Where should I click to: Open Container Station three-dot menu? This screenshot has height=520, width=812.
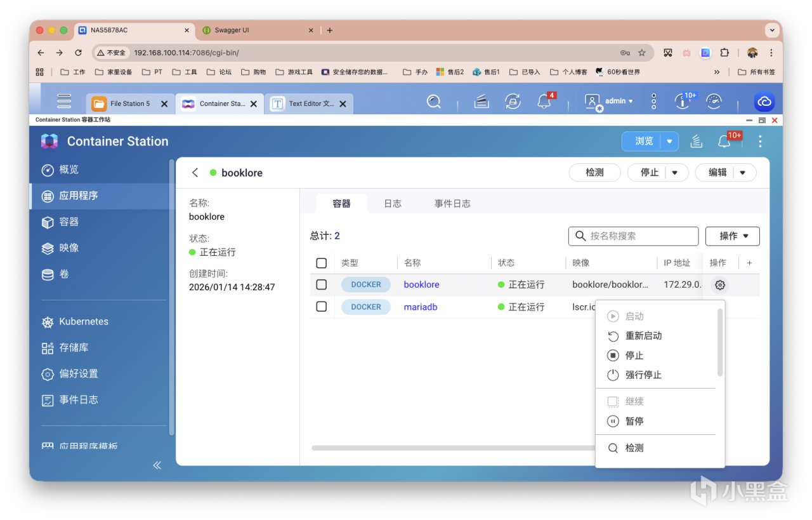tap(760, 142)
